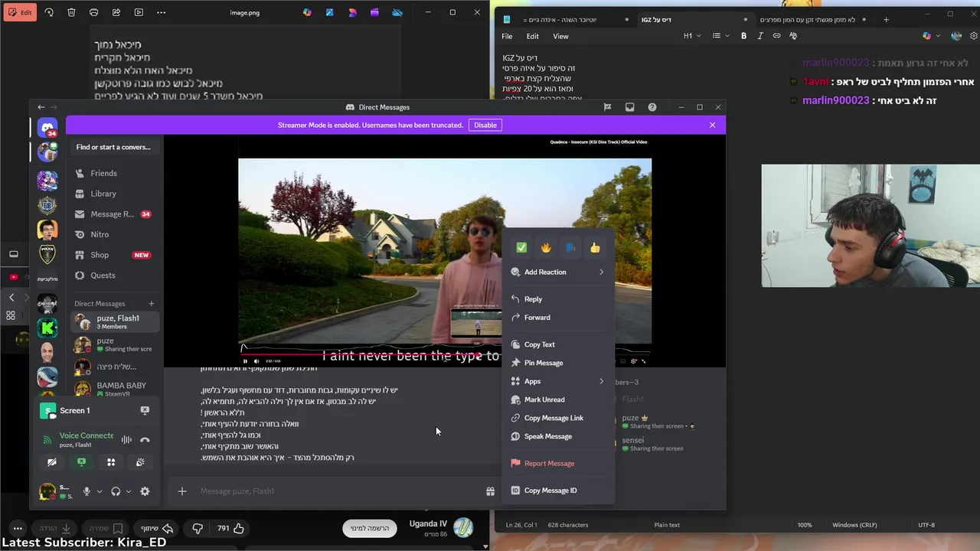Open Notepad Edit menu
This screenshot has height=551, width=980.
click(532, 36)
